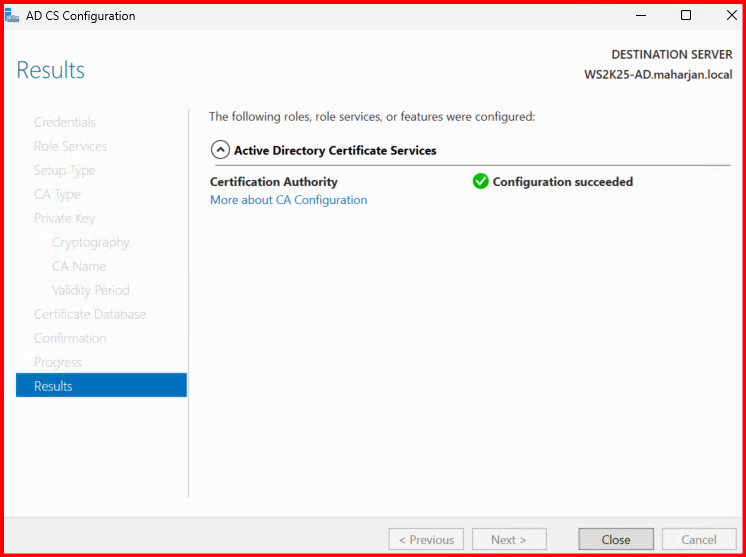Click the Previous button
Viewport: 746px width, 557px height.
[426, 539]
